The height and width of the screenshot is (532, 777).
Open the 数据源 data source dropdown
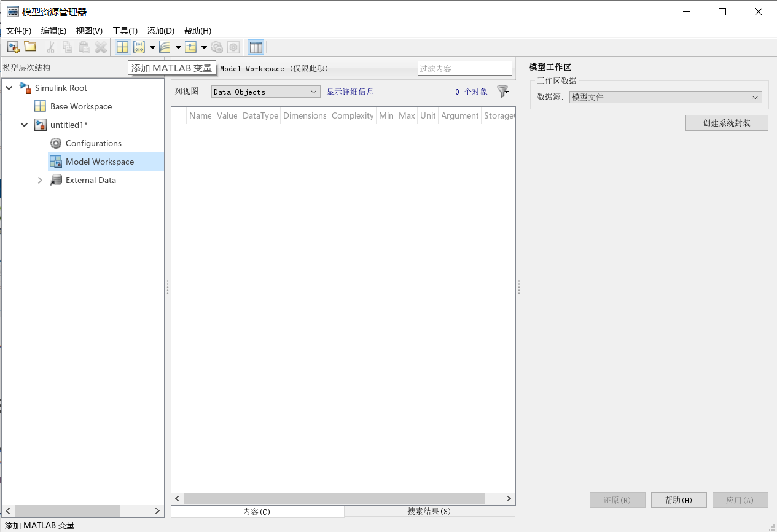665,96
